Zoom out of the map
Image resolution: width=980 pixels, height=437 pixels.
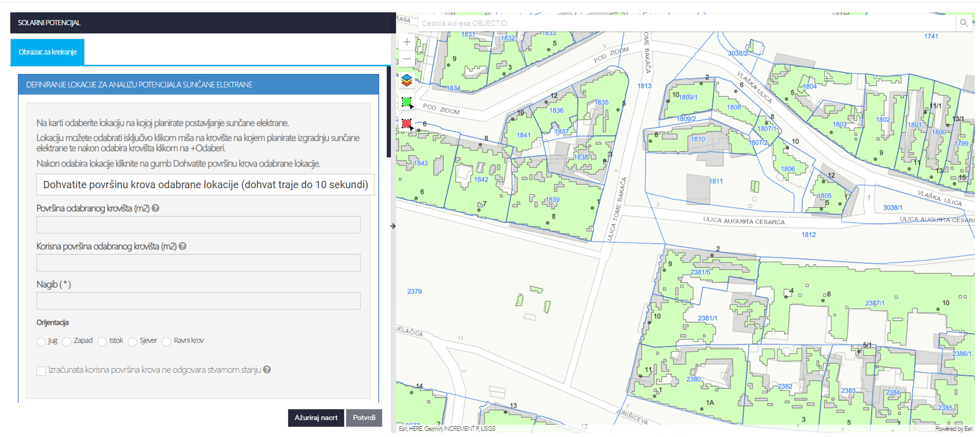click(x=407, y=59)
